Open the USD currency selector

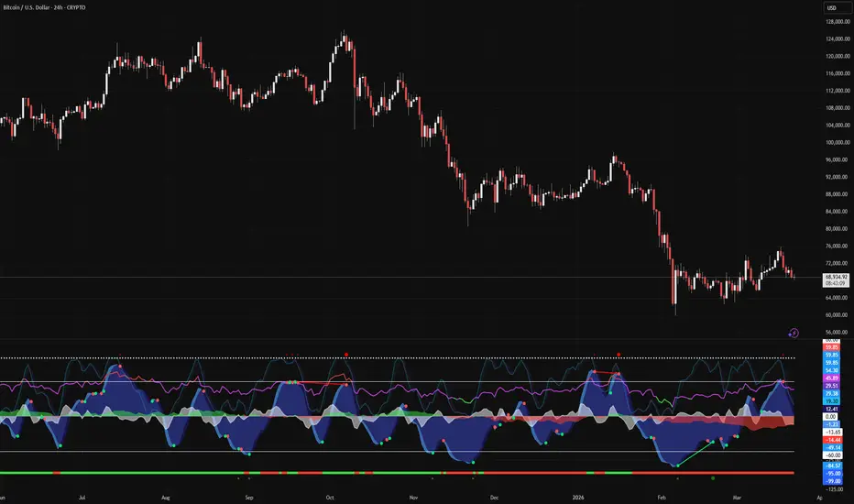(x=836, y=7)
